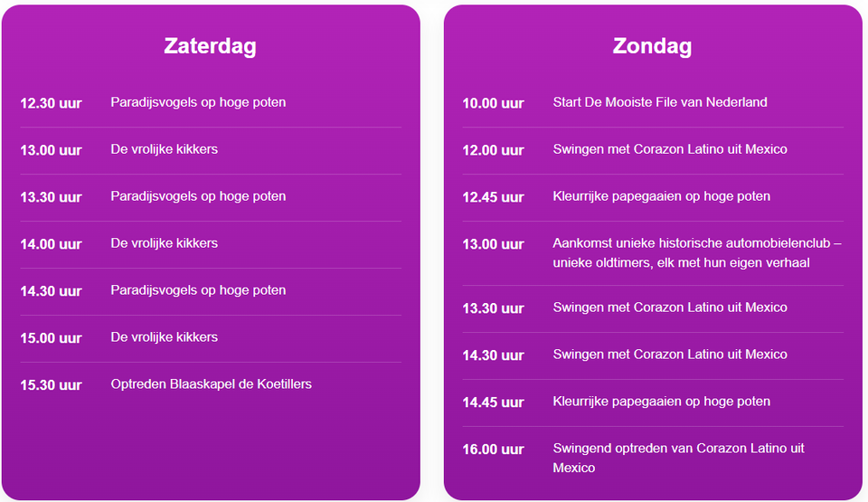Screen dimensions: 868x502
Task: Click the 14.00 uur De vrolijke kikkers
Action: tap(164, 243)
